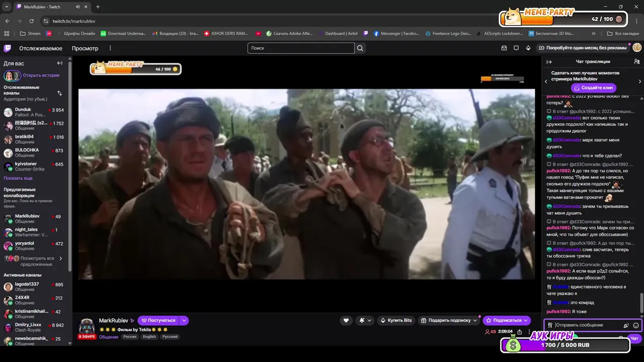644x362 pixels.
Task: Click the Постучаться button
Action: pos(158,320)
